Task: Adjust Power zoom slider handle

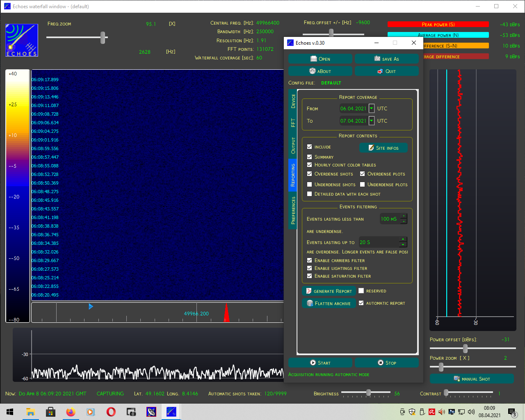Action: point(441,367)
